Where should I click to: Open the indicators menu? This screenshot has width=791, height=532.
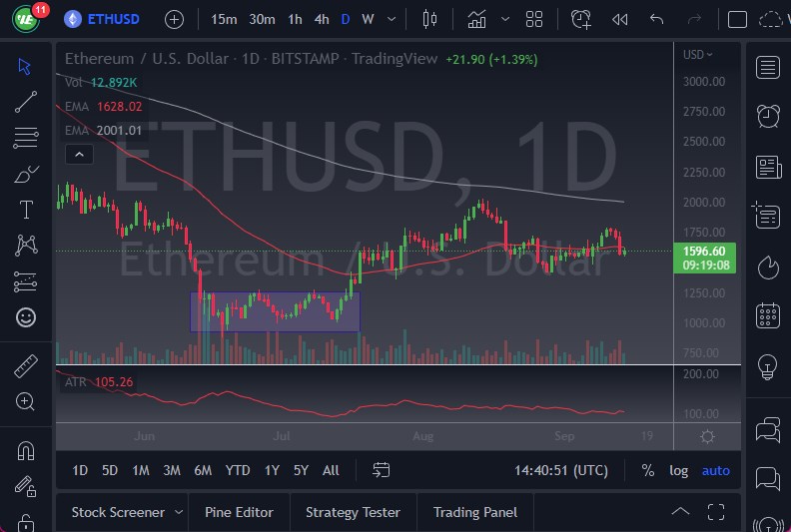(476, 20)
